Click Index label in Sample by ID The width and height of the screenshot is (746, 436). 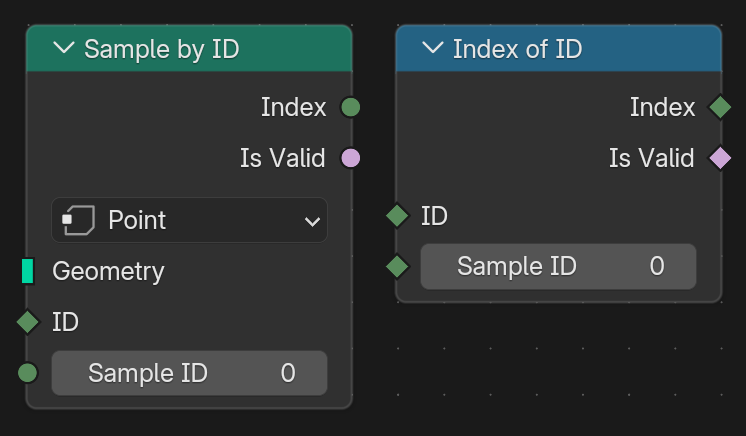click(294, 107)
